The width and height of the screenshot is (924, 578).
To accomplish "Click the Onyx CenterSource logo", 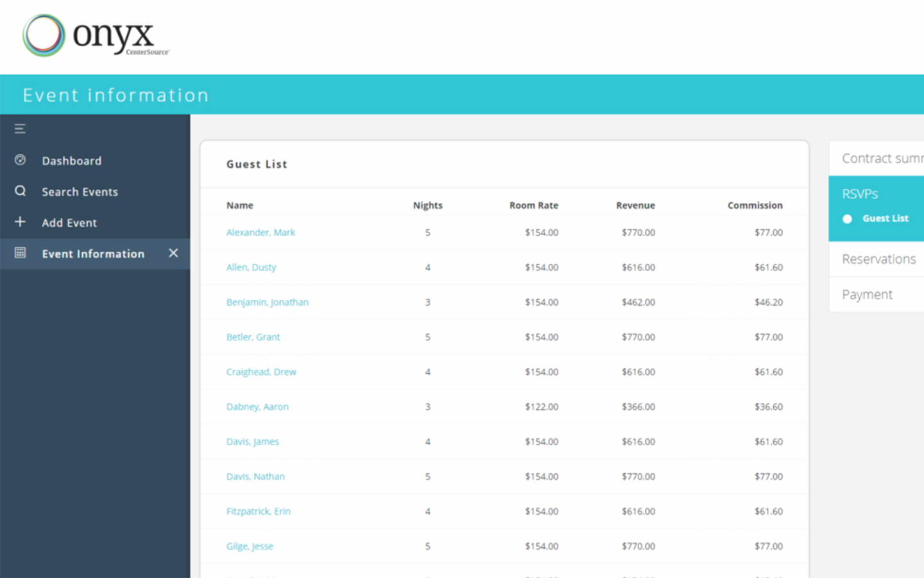I will 95,36.
